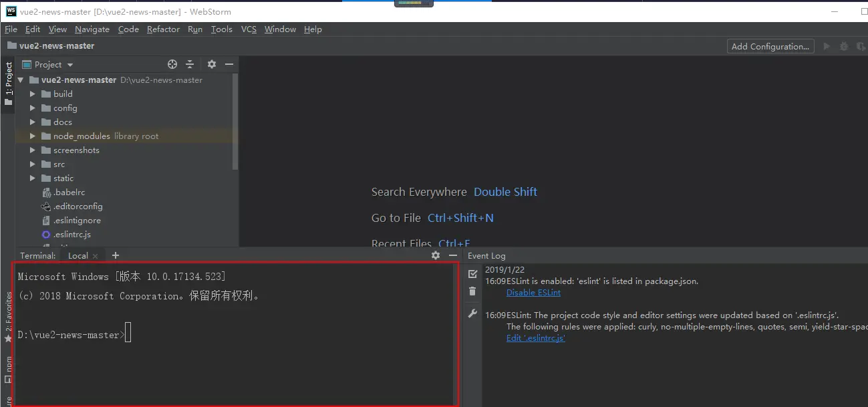Open the VCS menu
Image resolution: width=868 pixels, height=407 pixels.
(x=249, y=29)
